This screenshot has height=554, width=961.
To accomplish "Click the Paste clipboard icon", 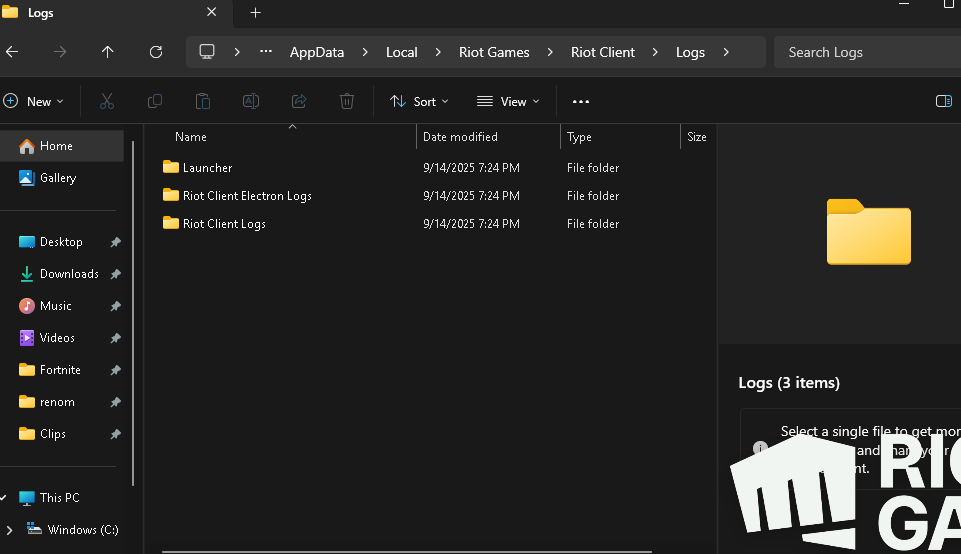I will coord(203,101).
